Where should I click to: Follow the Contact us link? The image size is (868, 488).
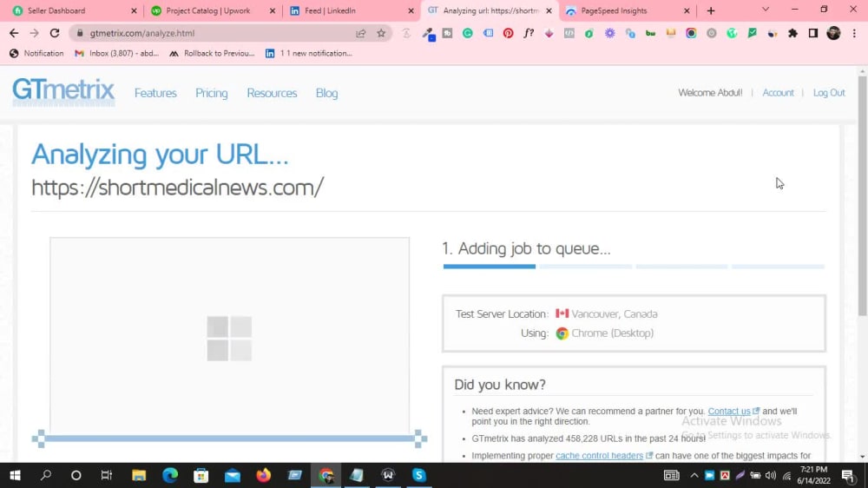click(729, 411)
